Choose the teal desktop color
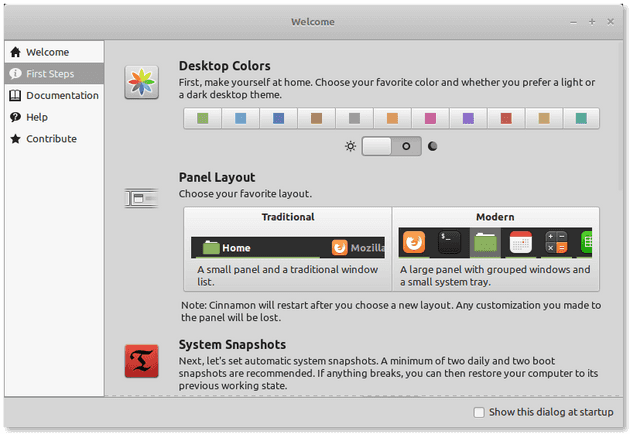Image resolution: width=630 pixels, height=434 pixels. 581,118
